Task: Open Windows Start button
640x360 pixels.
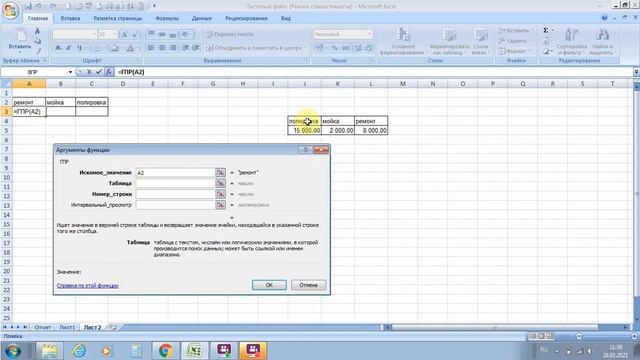Action: [13, 351]
